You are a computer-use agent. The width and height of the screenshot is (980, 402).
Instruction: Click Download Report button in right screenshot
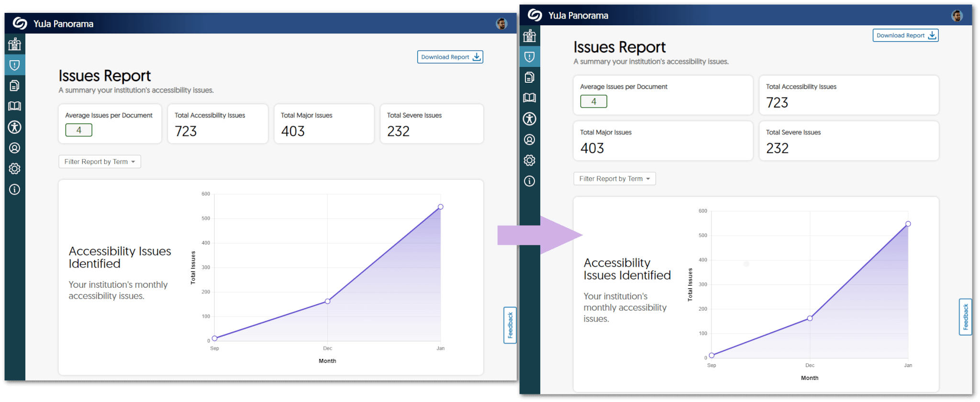pos(905,35)
